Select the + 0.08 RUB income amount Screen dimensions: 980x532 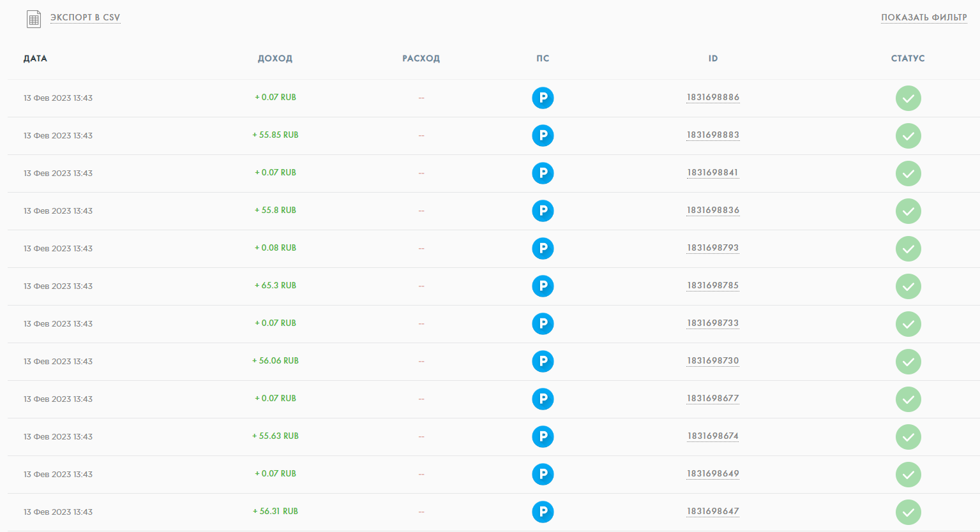(x=275, y=248)
